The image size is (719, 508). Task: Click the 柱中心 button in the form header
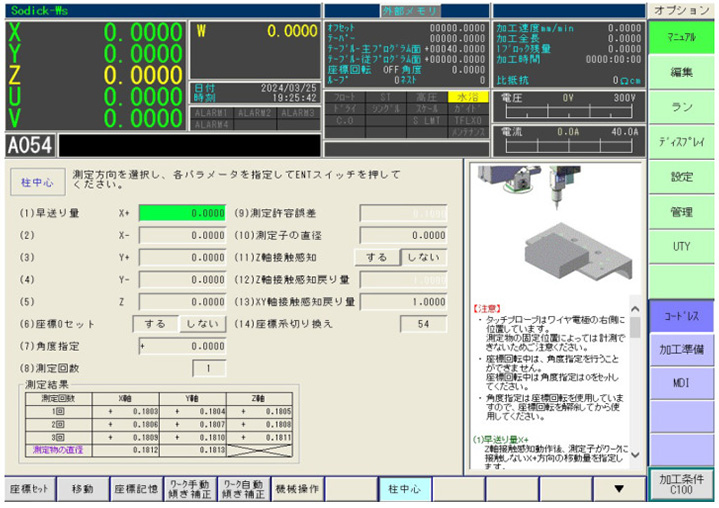coord(38,182)
